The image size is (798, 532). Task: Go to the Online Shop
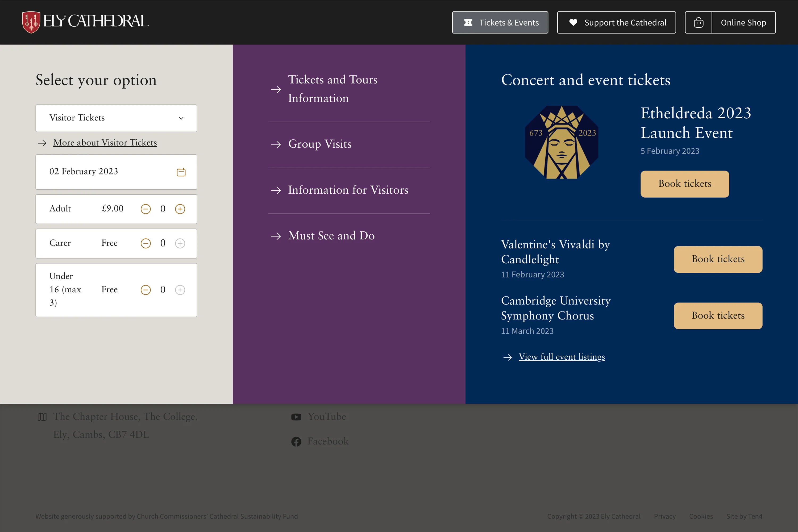click(743, 22)
